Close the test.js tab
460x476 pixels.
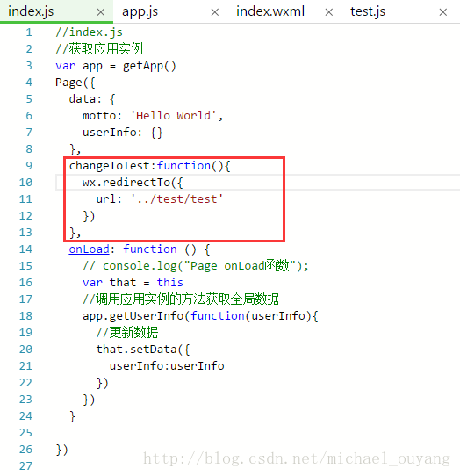[443, 12]
